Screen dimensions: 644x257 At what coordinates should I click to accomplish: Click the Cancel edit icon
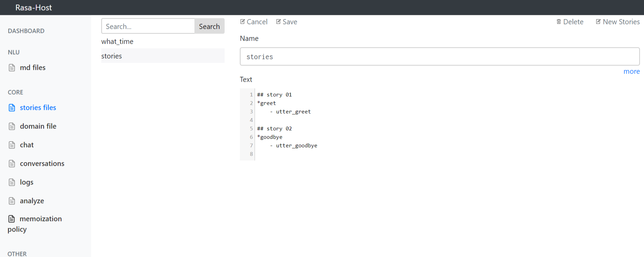click(243, 22)
